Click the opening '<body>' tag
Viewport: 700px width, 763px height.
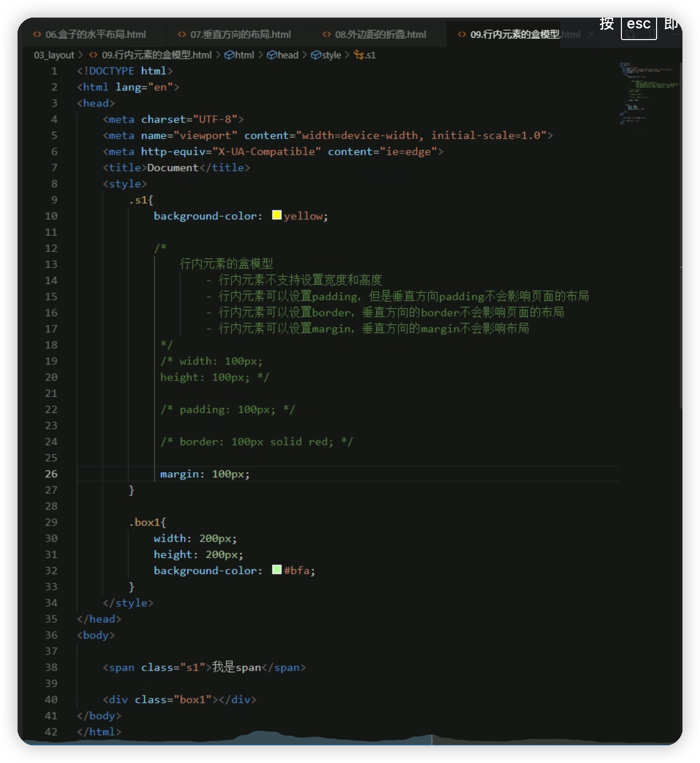pos(96,635)
